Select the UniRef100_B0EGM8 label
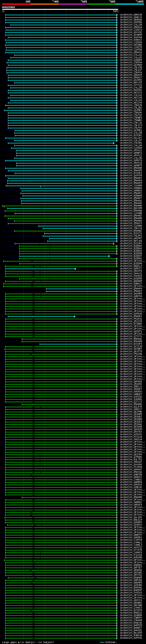The image size is (146, 644). click(131, 558)
